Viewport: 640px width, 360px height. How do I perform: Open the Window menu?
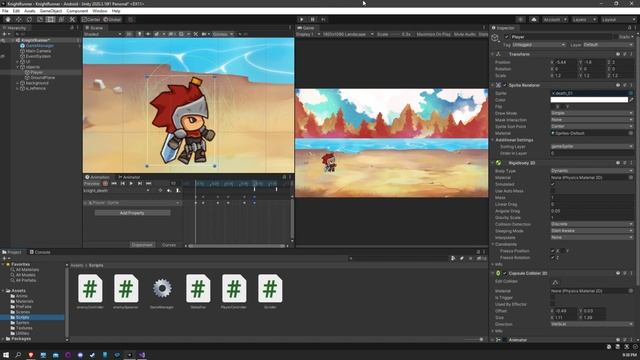tap(100, 11)
